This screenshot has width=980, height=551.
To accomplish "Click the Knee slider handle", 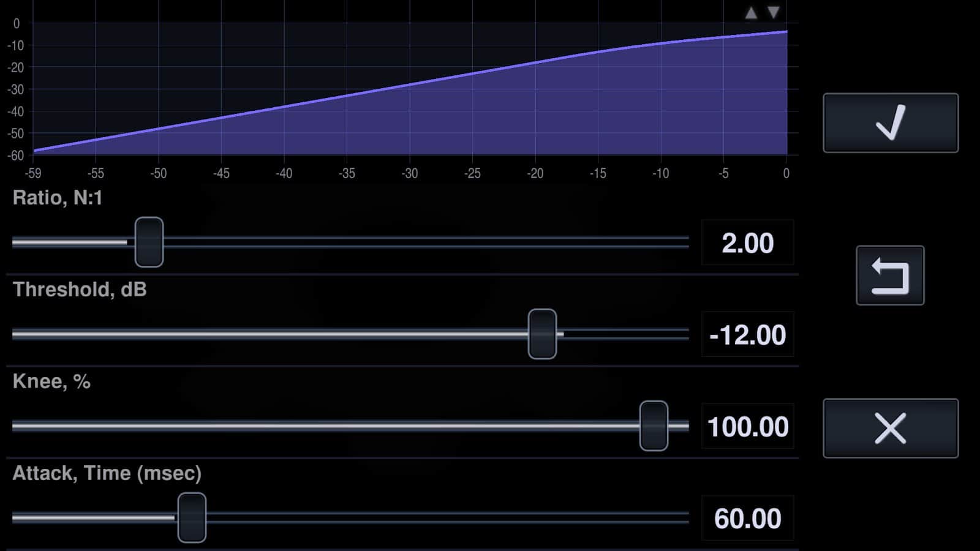I will coord(654,426).
